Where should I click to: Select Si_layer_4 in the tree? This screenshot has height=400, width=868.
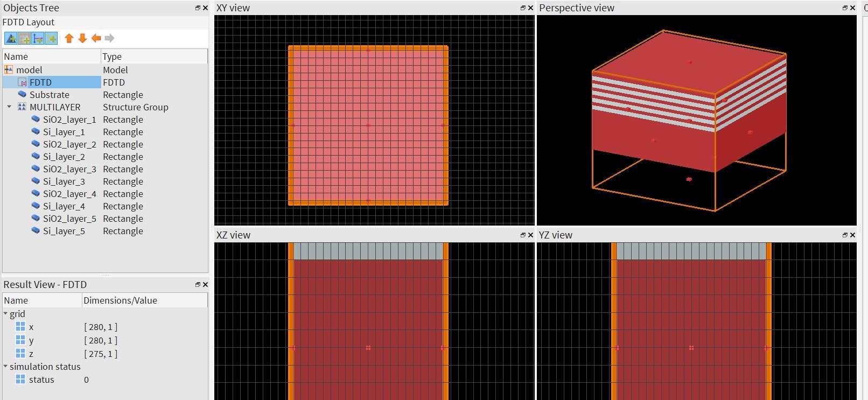point(64,206)
